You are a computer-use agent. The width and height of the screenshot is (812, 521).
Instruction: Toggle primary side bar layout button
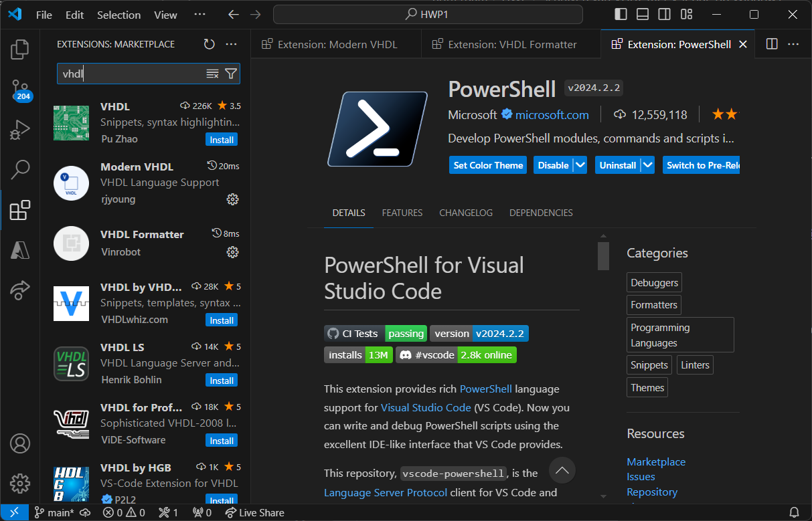pyautogui.click(x=621, y=15)
